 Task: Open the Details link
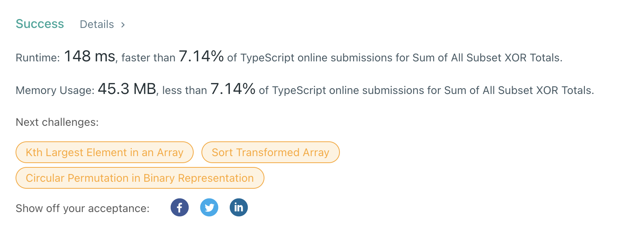point(97,24)
